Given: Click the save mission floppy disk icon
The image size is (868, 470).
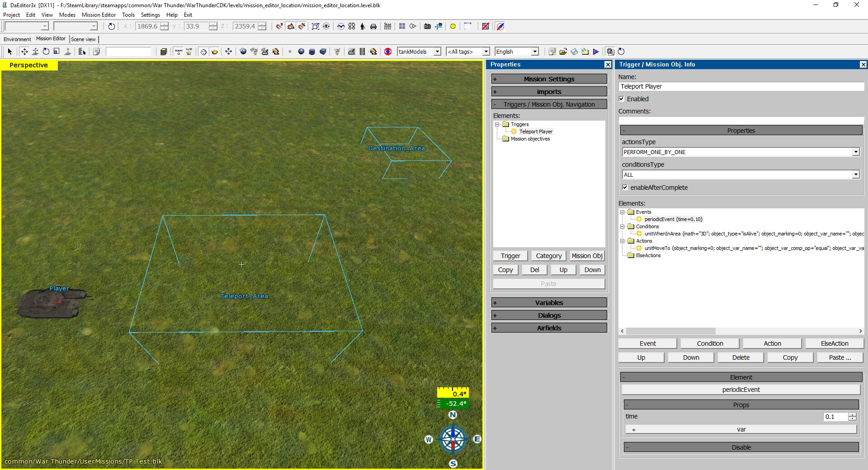Looking at the screenshot, I should [x=574, y=52].
